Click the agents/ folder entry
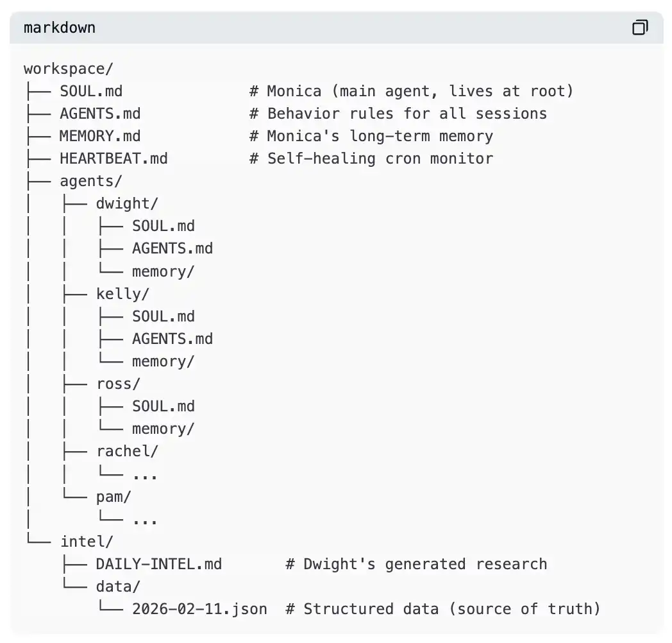This screenshot has height=643, width=672. [90, 181]
